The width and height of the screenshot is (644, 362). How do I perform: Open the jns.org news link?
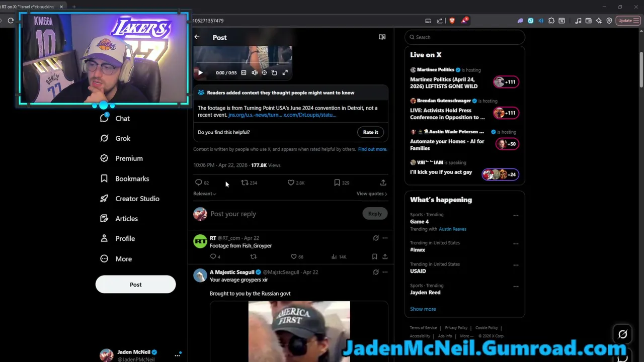tap(255, 115)
